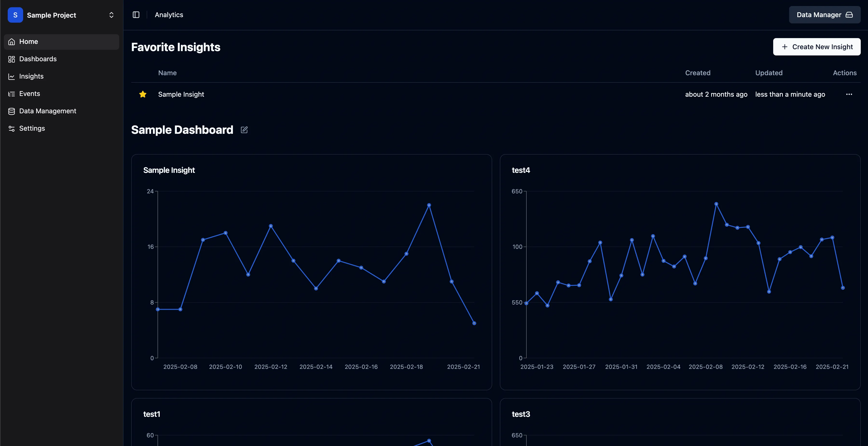The image size is (868, 446).
Task: Click the Home house icon
Action: 11,42
